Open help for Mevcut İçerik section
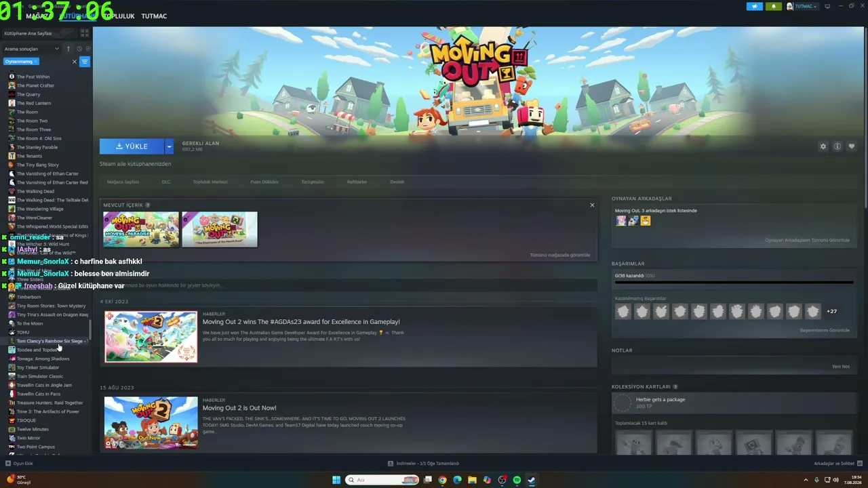868x488 pixels. point(148,205)
